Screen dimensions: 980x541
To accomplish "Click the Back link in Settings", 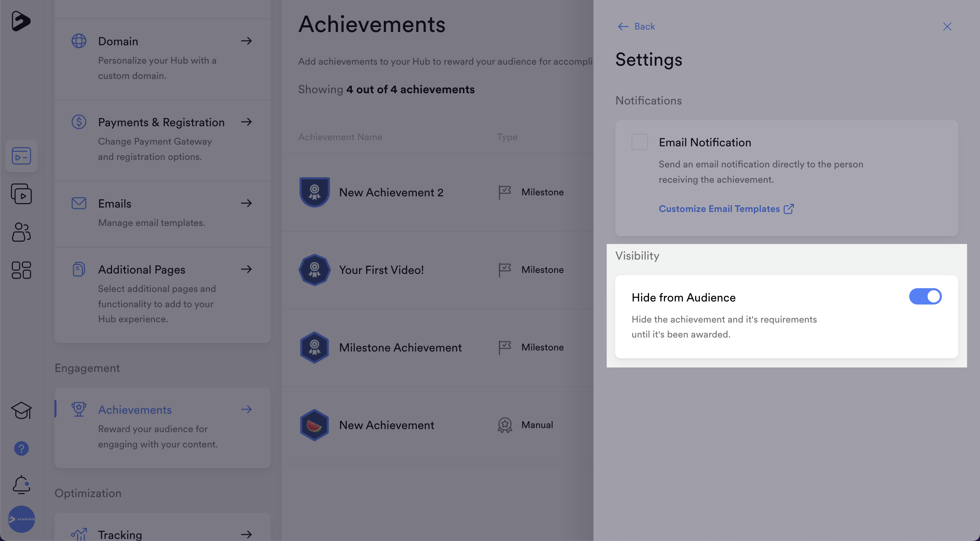I will pyautogui.click(x=636, y=26).
